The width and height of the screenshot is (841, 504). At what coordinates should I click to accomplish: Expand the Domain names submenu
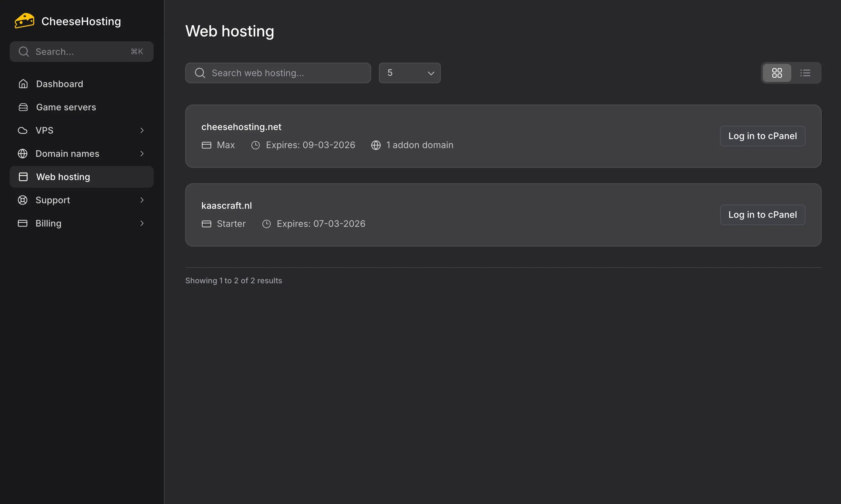tap(142, 154)
